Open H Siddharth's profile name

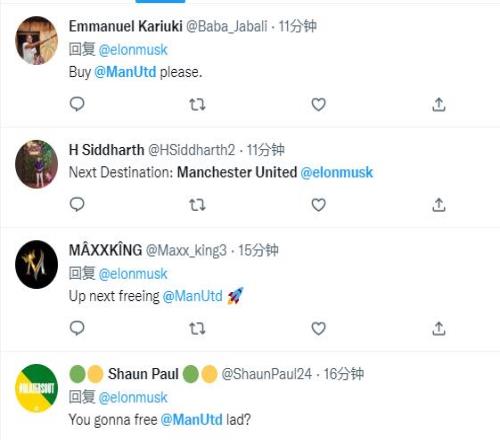[106, 150]
